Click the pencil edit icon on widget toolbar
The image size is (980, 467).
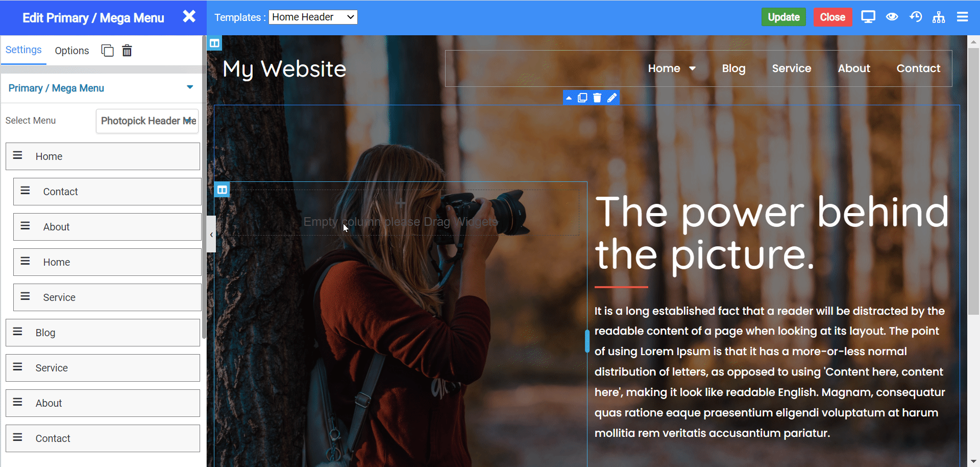612,98
